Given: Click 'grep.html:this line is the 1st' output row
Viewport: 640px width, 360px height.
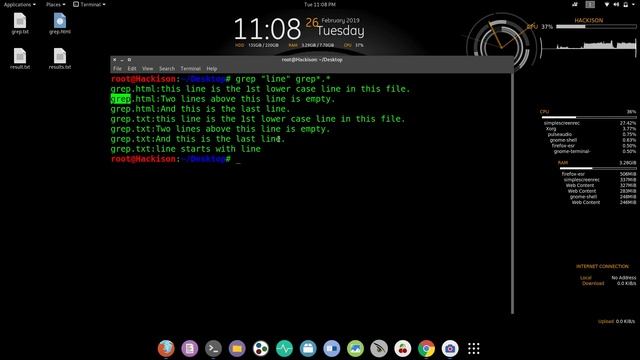Looking at the screenshot, I should pos(260,89).
